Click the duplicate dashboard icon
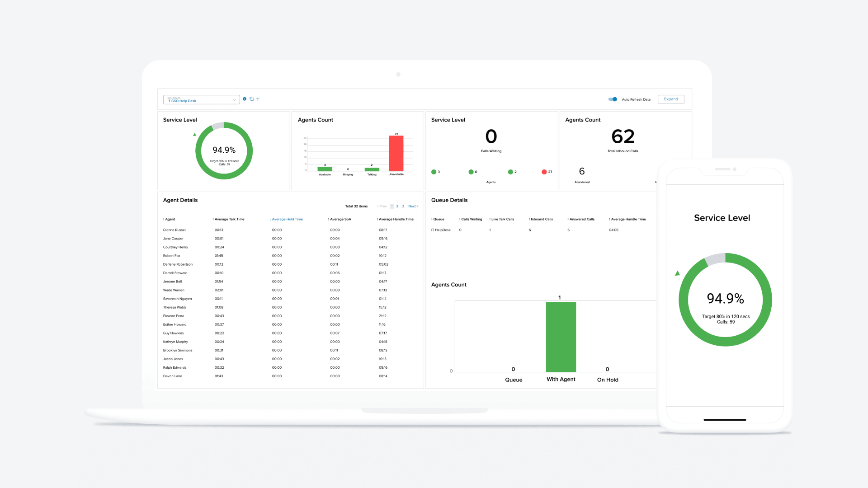 point(252,99)
